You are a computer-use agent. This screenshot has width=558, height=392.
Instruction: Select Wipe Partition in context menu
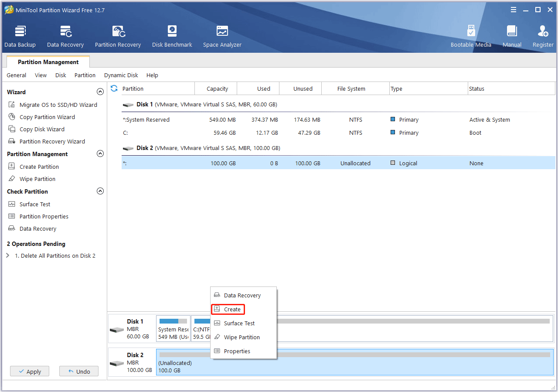(243, 337)
